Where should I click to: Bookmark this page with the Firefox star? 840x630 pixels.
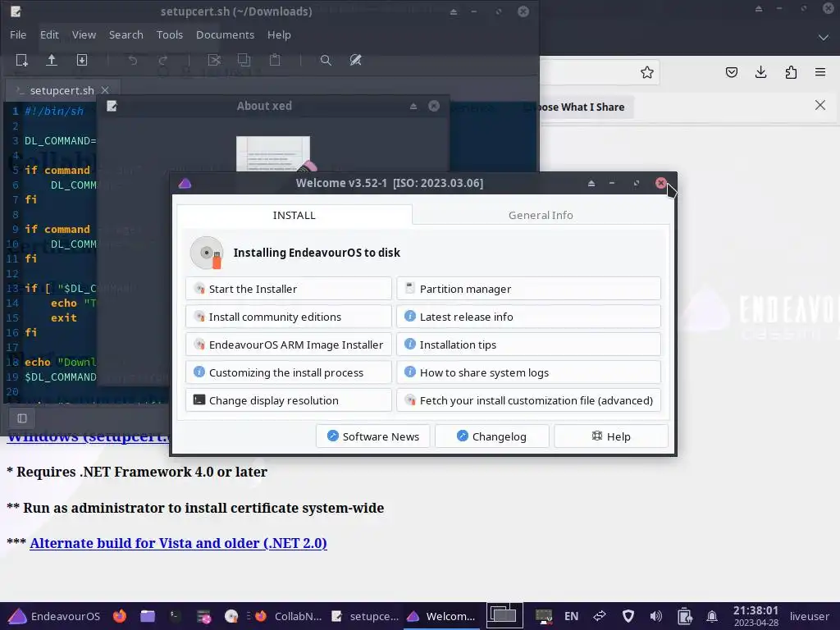click(x=647, y=72)
